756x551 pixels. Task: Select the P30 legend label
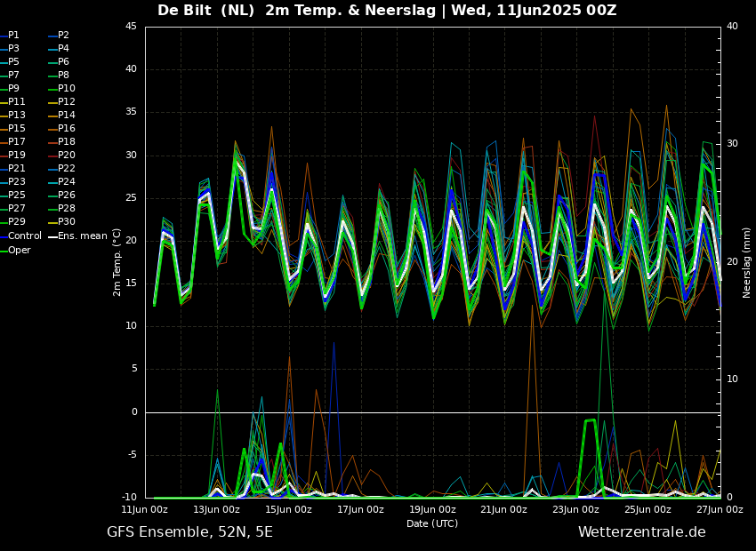point(66,222)
